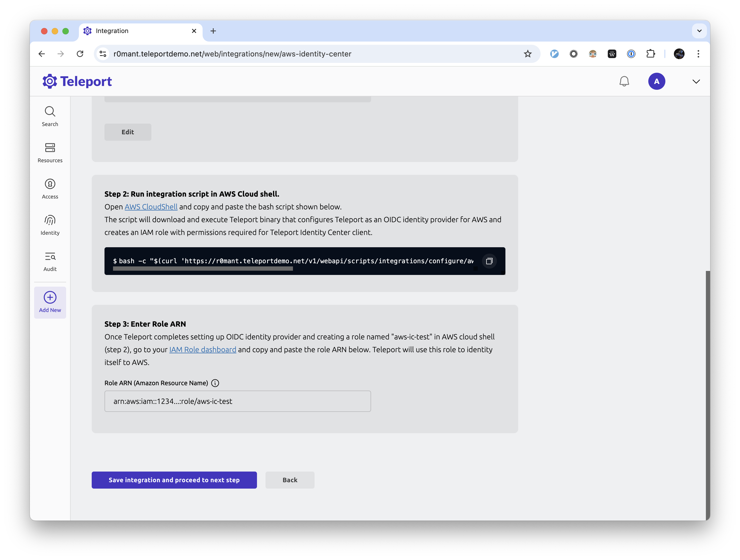Save integration and proceed to next step
The width and height of the screenshot is (740, 560).
pos(174,480)
